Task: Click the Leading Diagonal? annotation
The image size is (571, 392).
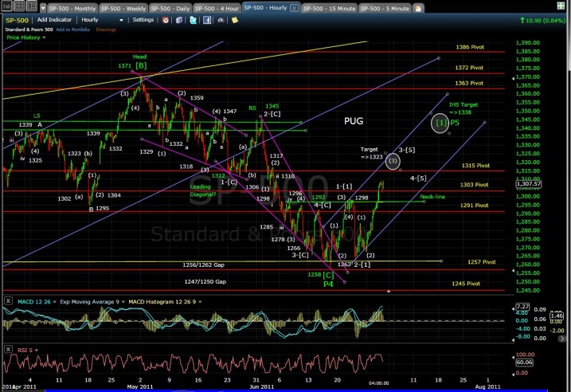Action: [x=202, y=190]
